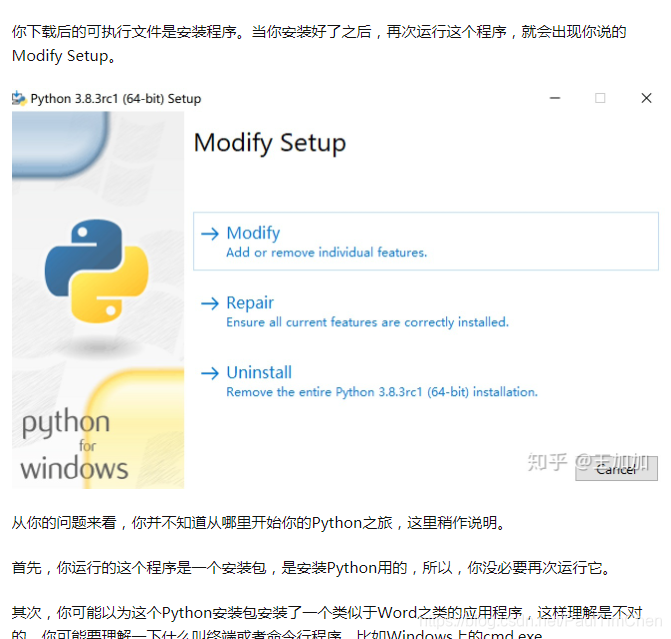Click the Python logo image

pos(97,271)
